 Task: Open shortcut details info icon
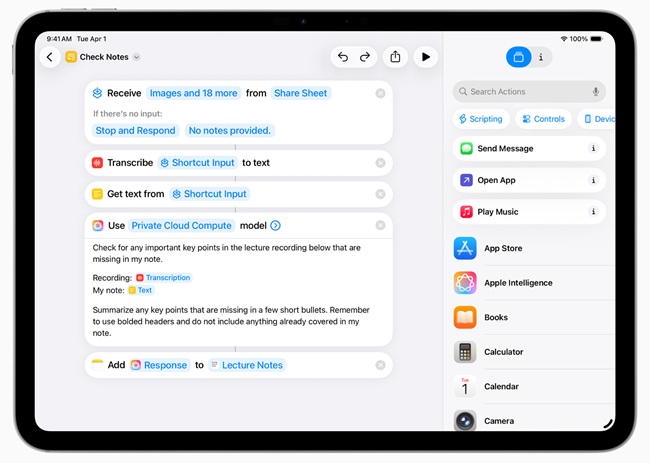[x=541, y=57]
